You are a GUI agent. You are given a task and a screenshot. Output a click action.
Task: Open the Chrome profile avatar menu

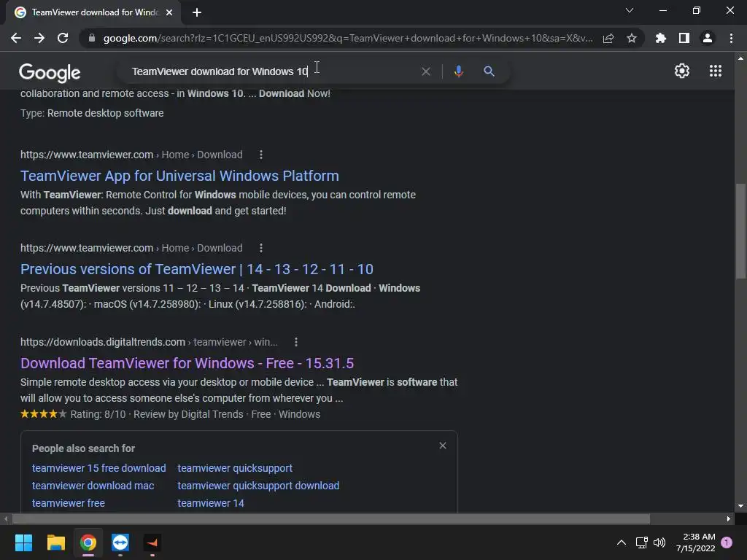[708, 38]
